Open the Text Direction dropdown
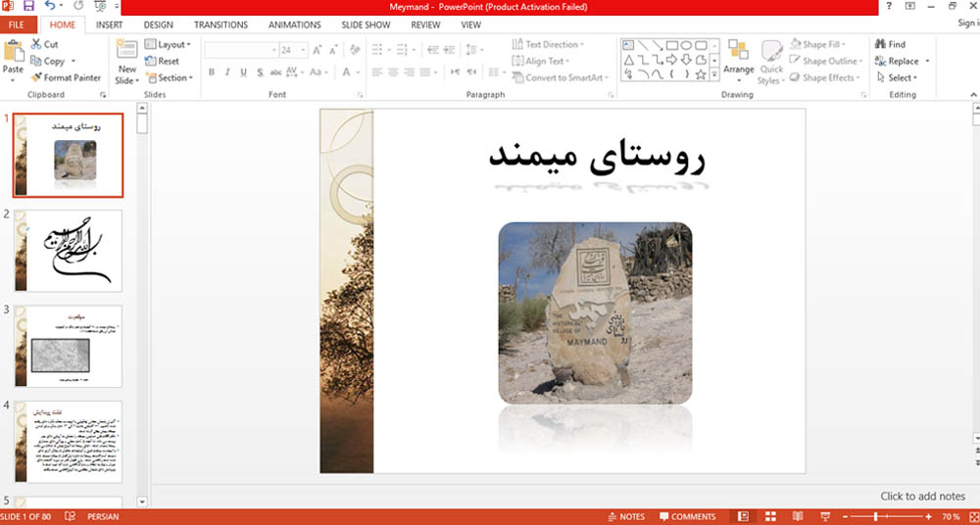 pos(548,44)
